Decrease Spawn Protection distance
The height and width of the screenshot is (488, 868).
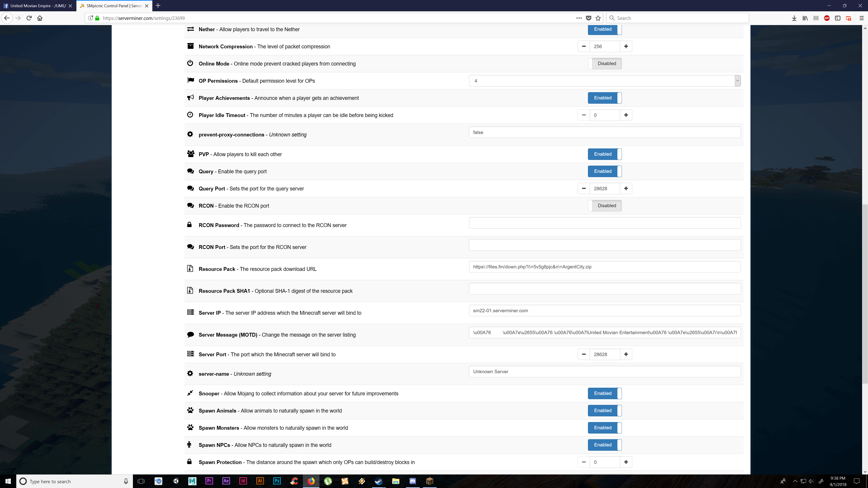[x=584, y=462]
